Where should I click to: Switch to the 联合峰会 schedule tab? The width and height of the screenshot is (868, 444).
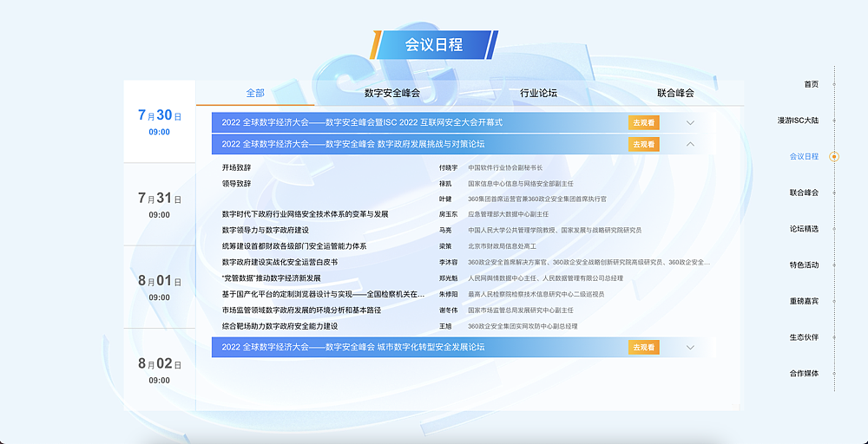coord(675,93)
